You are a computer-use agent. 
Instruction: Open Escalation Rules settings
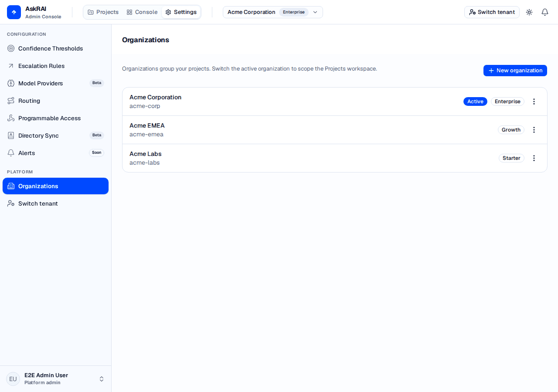(55, 66)
